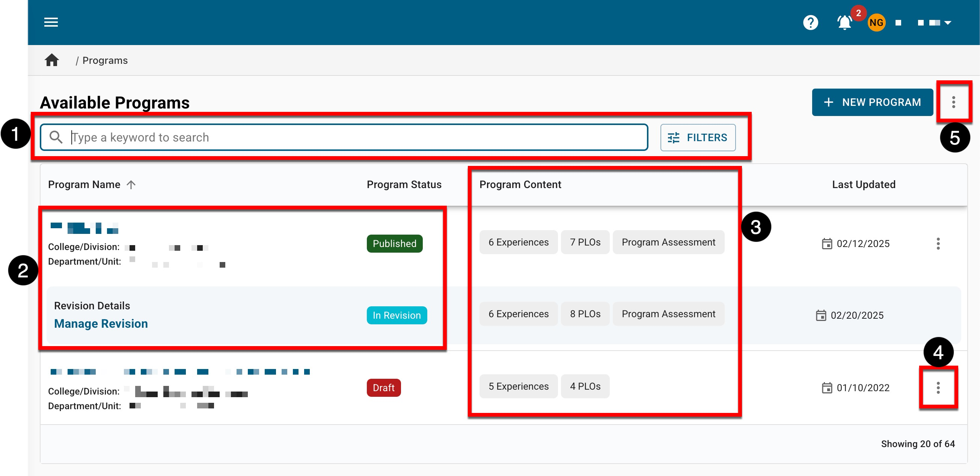
Task: Toggle Program Name sort arrow
Action: [131, 185]
